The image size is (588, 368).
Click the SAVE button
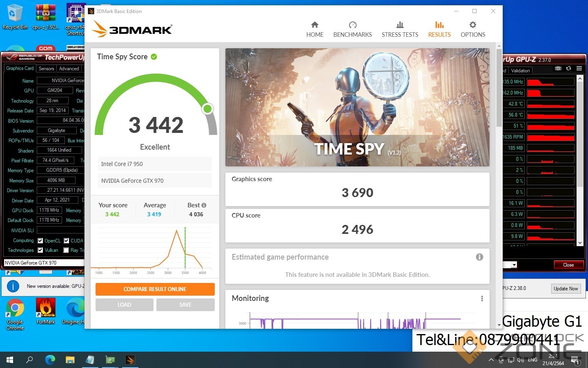pos(185,305)
